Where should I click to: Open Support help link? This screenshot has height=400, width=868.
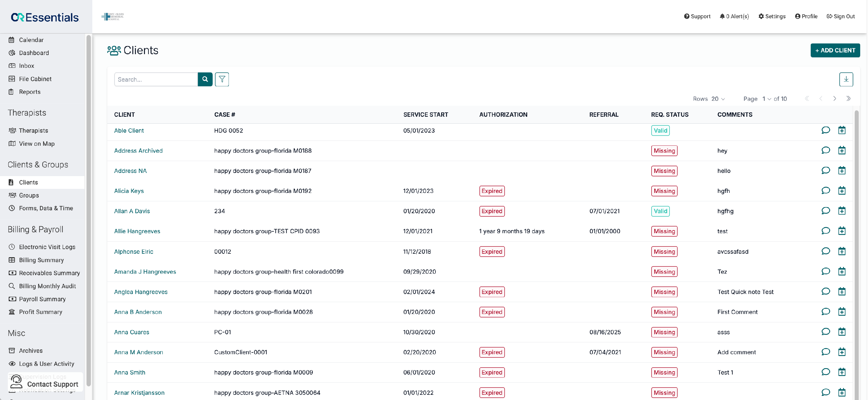(x=697, y=16)
